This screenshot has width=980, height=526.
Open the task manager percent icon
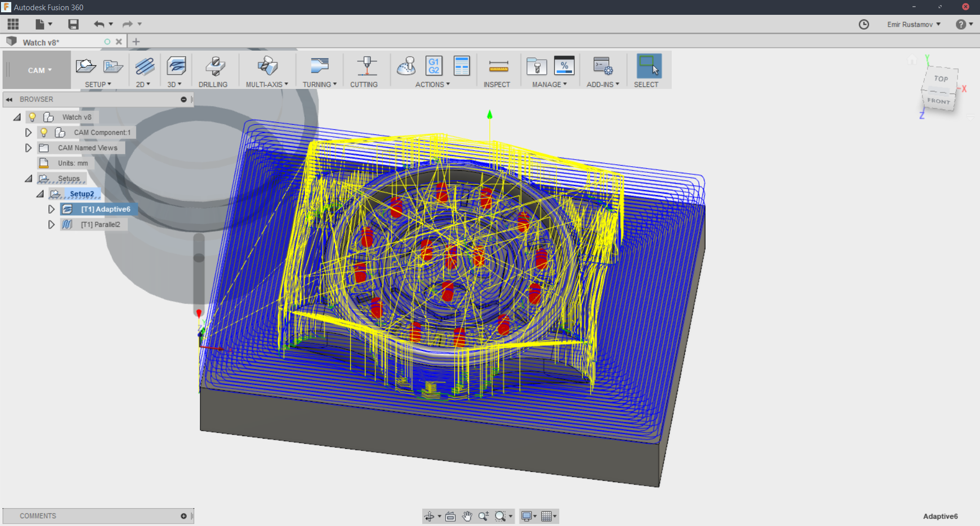click(564, 66)
